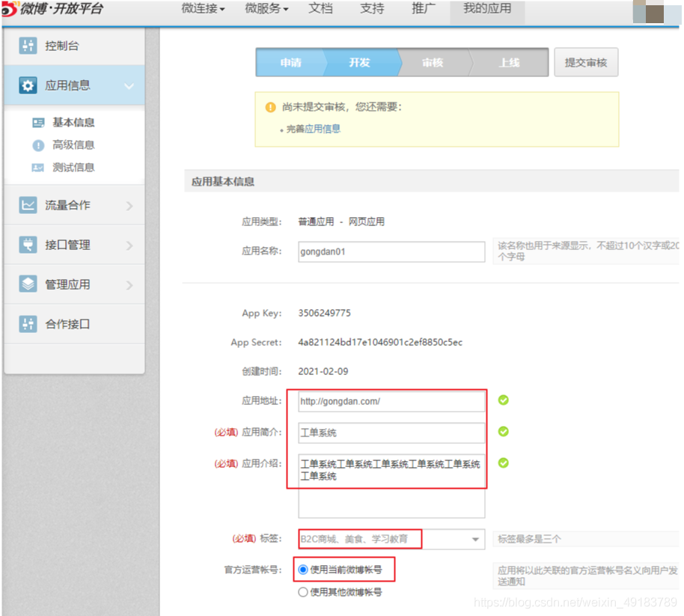Follow the 应用信息 link in notice
Screen dimensions: 684x616
click(x=323, y=129)
